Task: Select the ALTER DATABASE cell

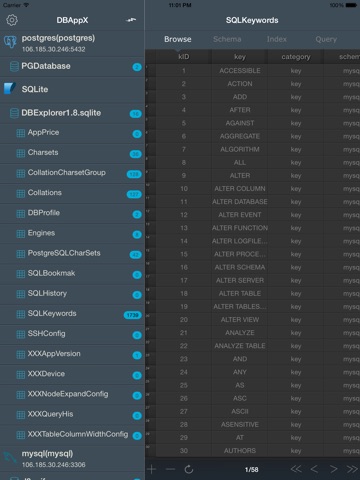Action: coord(240,202)
